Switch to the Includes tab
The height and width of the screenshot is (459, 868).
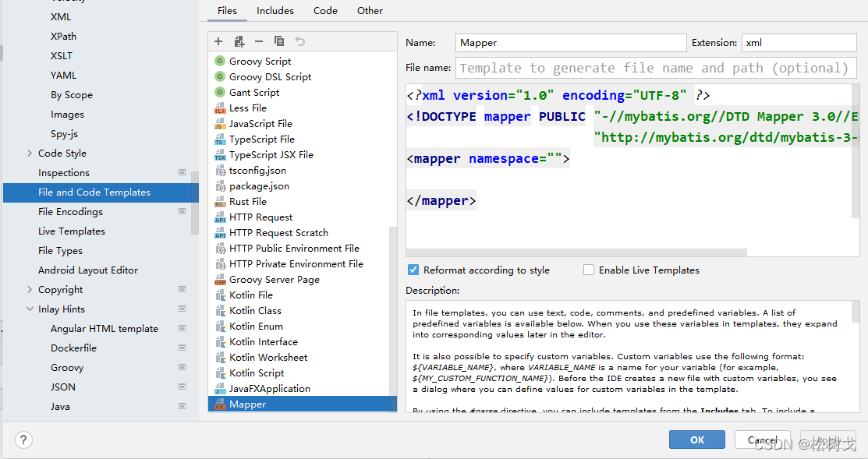(275, 10)
